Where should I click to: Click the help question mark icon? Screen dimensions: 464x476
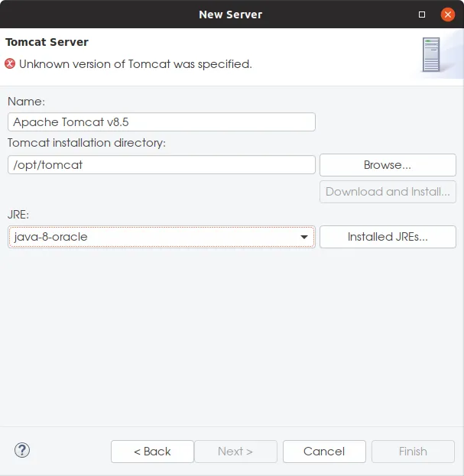point(22,450)
